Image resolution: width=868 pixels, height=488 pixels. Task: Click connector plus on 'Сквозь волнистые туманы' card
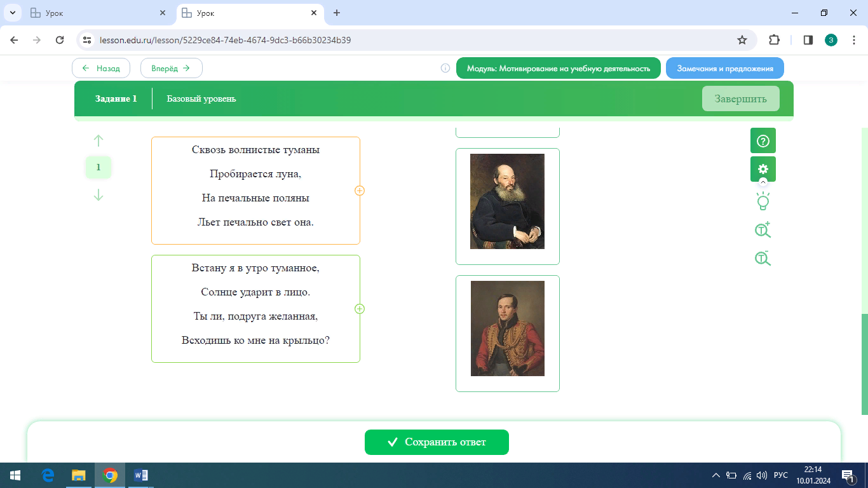[360, 191]
